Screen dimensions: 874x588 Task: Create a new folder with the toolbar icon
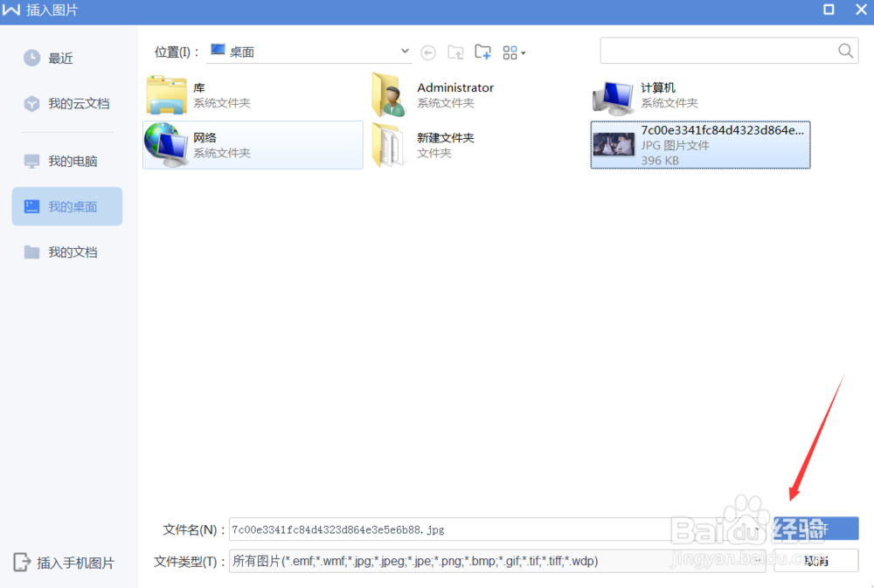[x=482, y=52]
